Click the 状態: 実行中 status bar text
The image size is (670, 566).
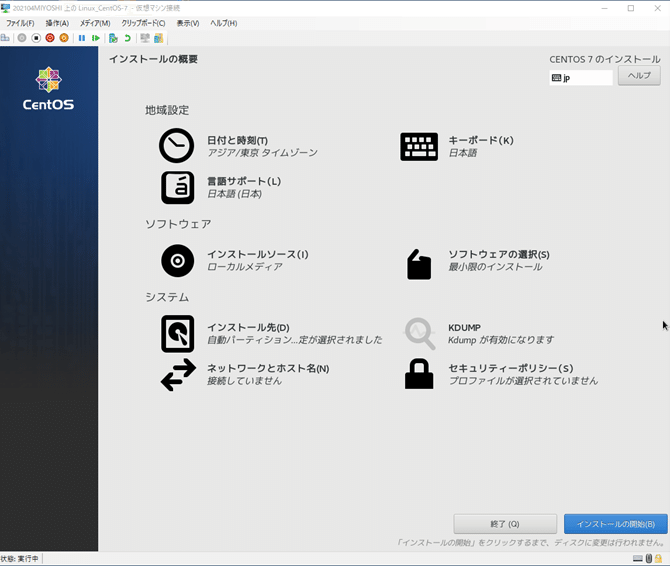point(19,558)
